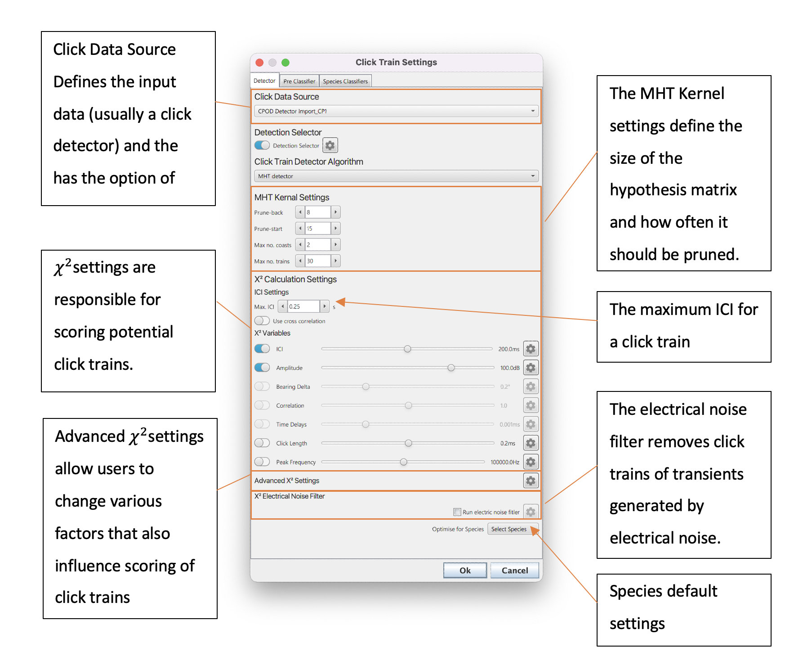Toggle the Detection Selector switch
This screenshot has width=812, height=665.
(262, 145)
